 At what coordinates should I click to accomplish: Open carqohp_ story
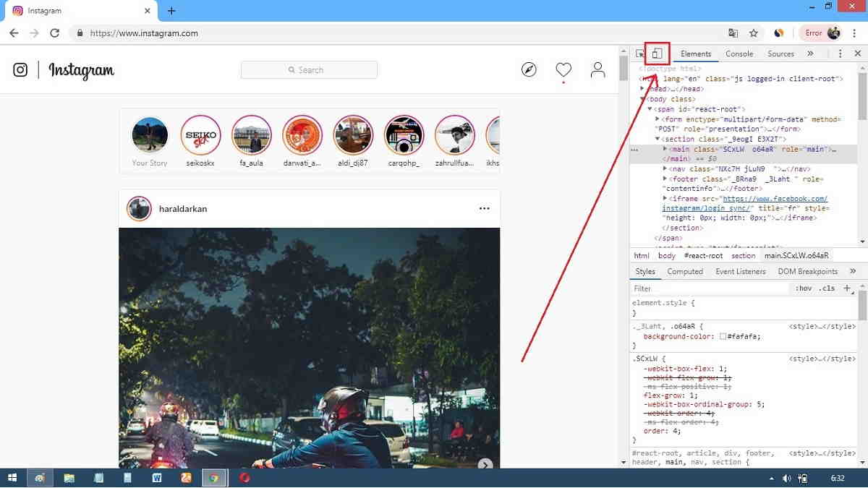pos(404,135)
